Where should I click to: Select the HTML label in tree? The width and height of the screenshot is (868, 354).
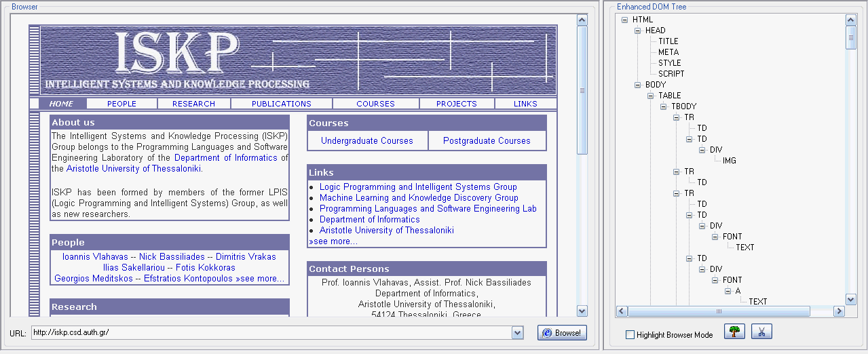click(642, 20)
